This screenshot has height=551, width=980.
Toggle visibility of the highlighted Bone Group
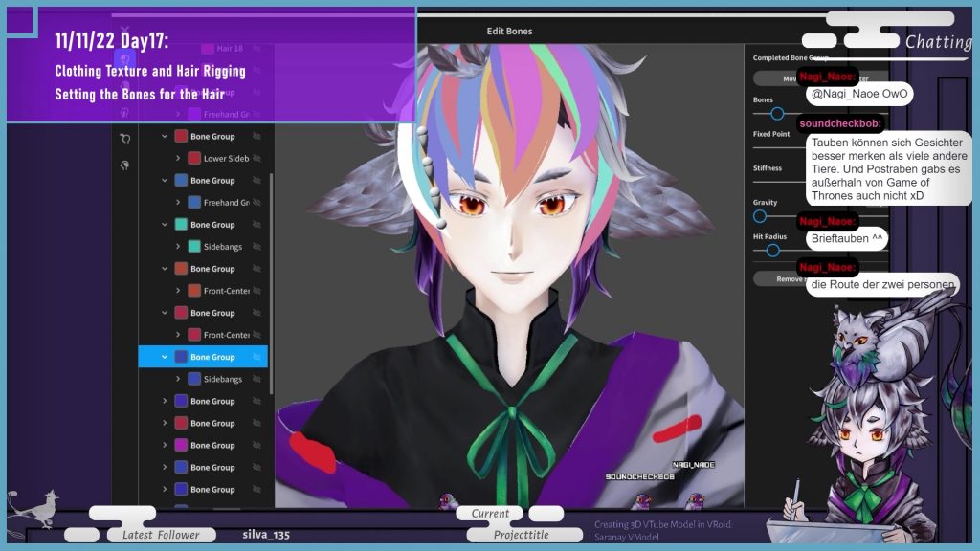(256, 358)
